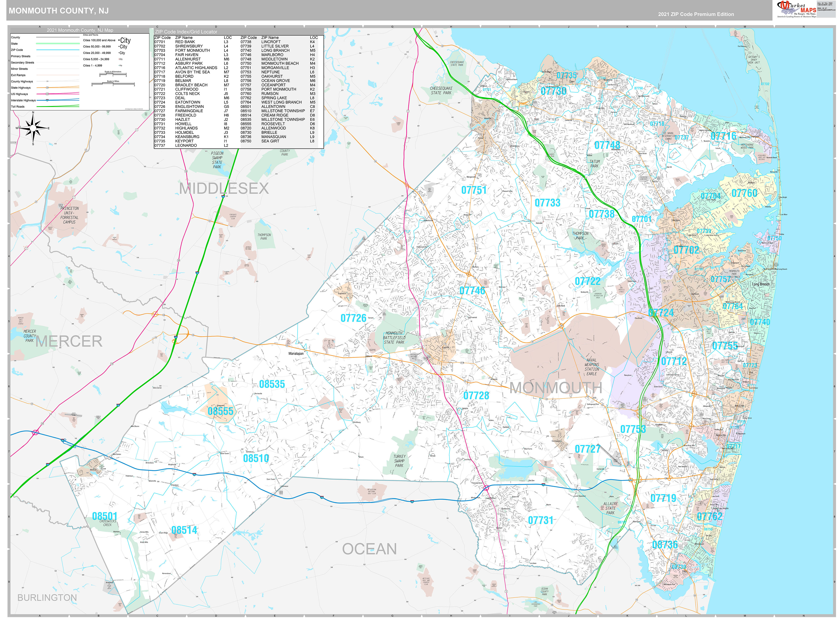The height and width of the screenshot is (618, 840).
Task: Click the compass rose in the legend area
Action: pyautogui.click(x=33, y=128)
